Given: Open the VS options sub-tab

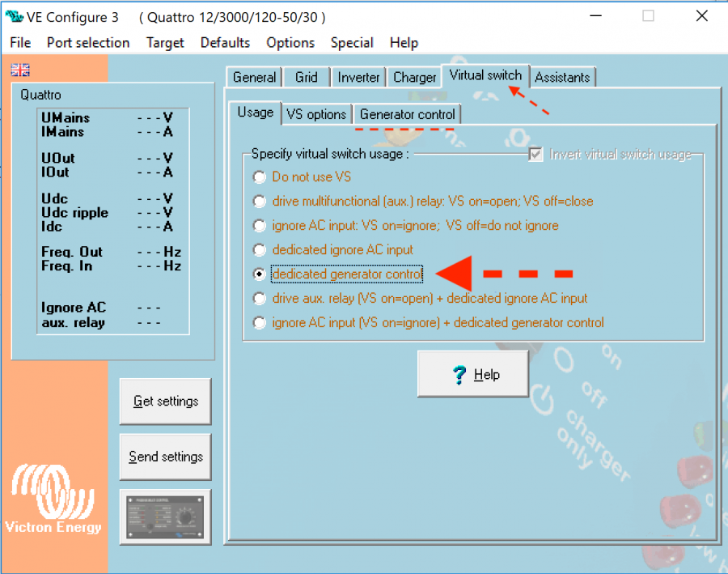Looking at the screenshot, I should click(x=316, y=113).
